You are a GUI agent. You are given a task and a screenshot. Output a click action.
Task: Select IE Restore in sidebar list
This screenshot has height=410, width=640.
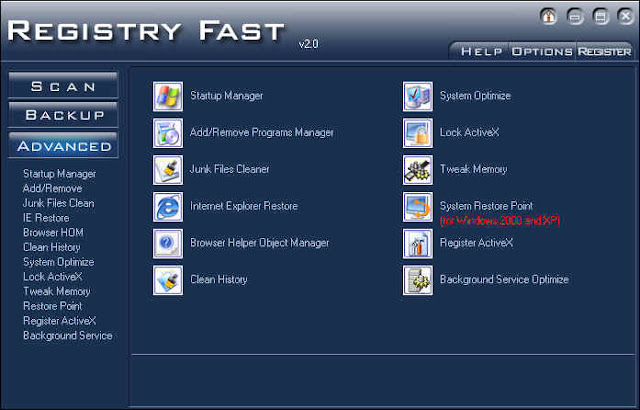pyautogui.click(x=46, y=218)
